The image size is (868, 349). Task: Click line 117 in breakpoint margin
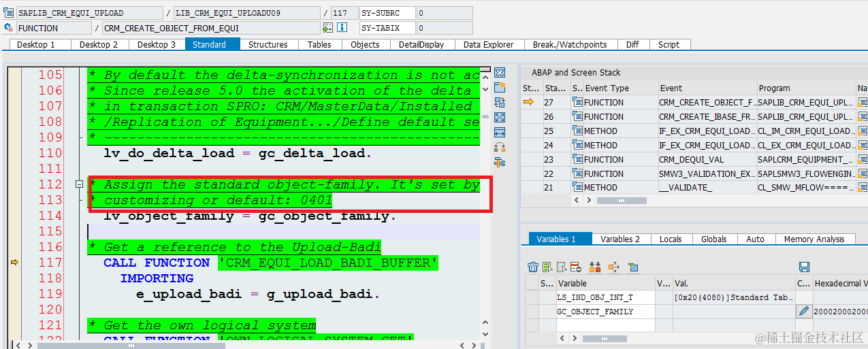(14, 262)
